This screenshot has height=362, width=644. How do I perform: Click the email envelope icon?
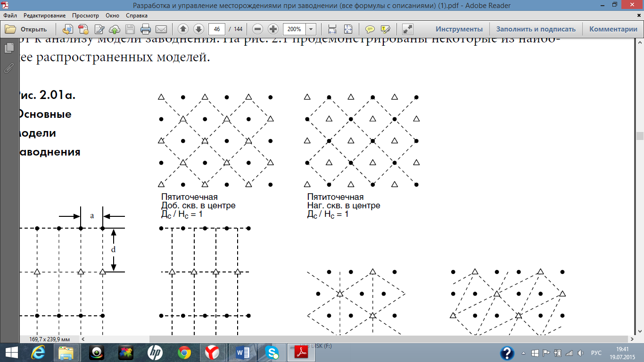(161, 29)
